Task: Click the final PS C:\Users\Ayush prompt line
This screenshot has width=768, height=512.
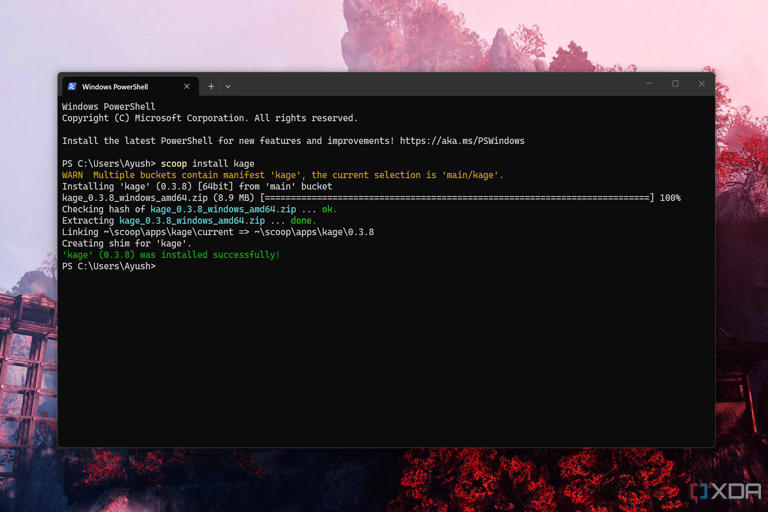Action: [109, 266]
